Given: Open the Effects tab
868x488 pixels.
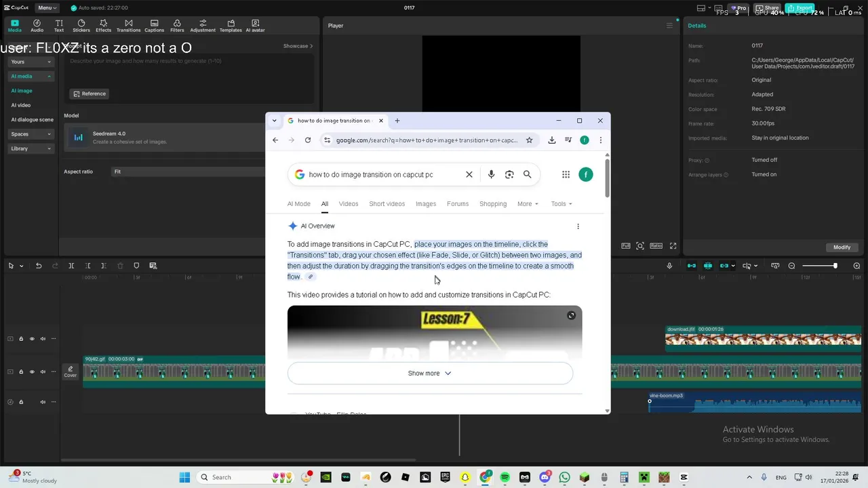Looking at the screenshot, I should tap(103, 26).
